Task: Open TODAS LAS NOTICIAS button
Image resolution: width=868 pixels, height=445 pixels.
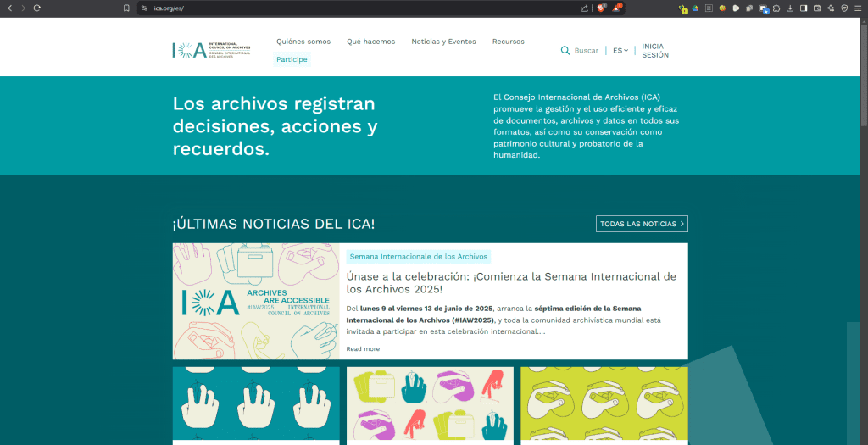Action: tap(642, 224)
